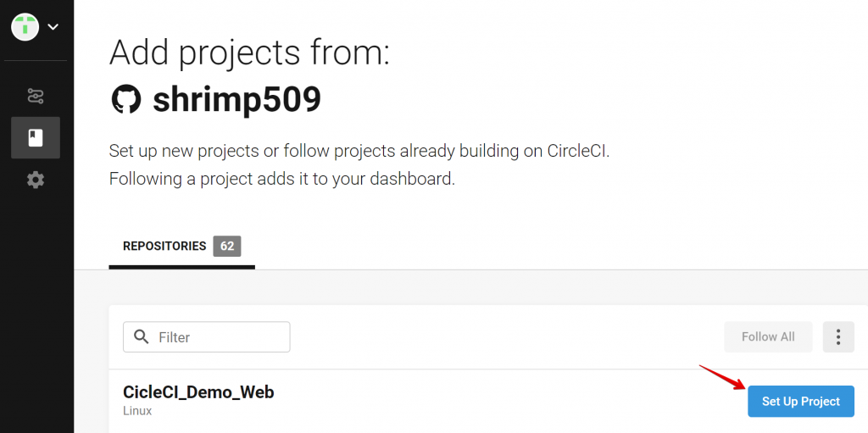Click the Following a project description line

point(281,179)
